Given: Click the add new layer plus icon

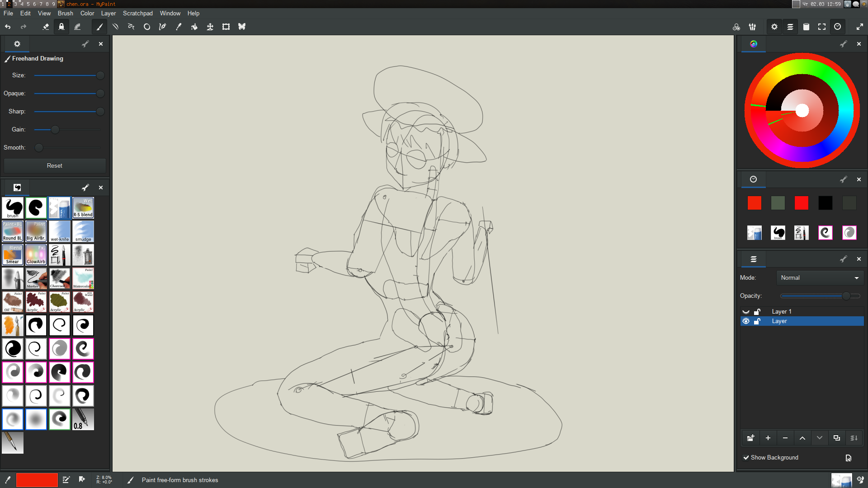Looking at the screenshot, I should coord(768,438).
